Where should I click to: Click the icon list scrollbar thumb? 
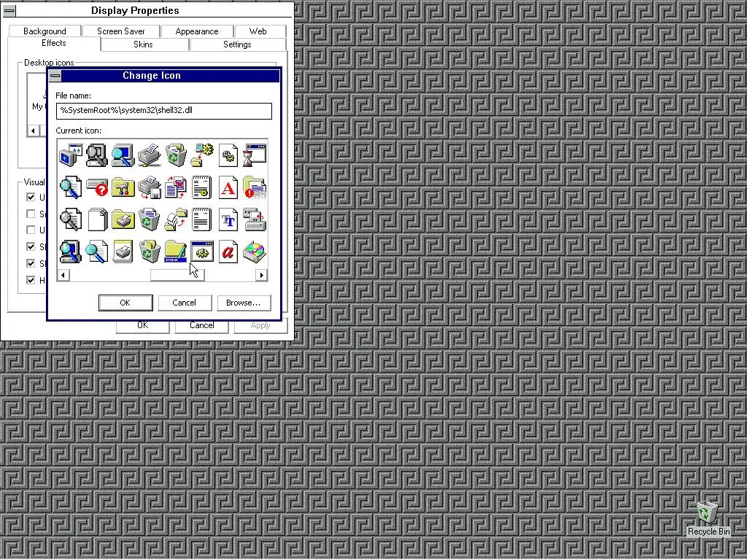tap(177, 275)
